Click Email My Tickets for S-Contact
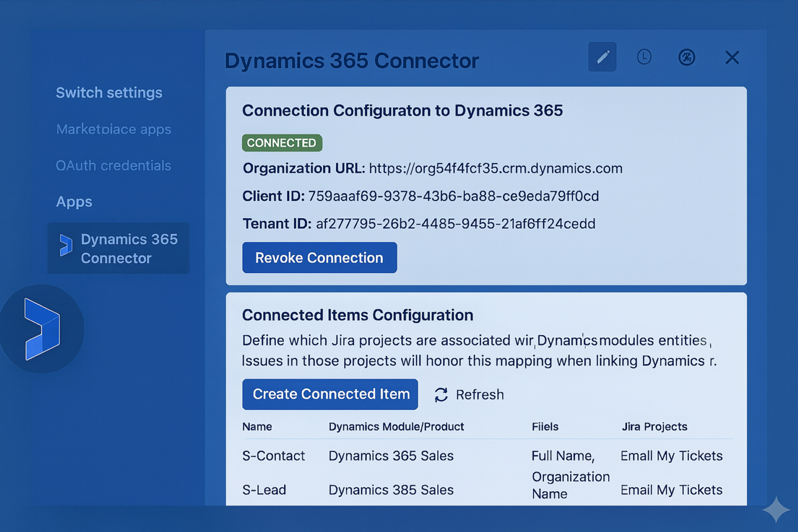798x532 pixels. 671,456
